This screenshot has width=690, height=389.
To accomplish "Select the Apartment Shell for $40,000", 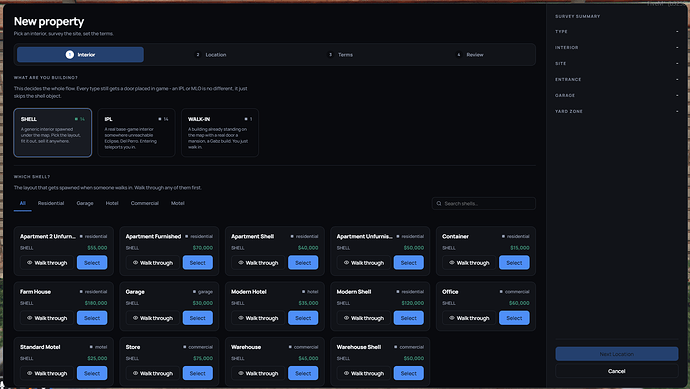I will [x=303, y=263].
